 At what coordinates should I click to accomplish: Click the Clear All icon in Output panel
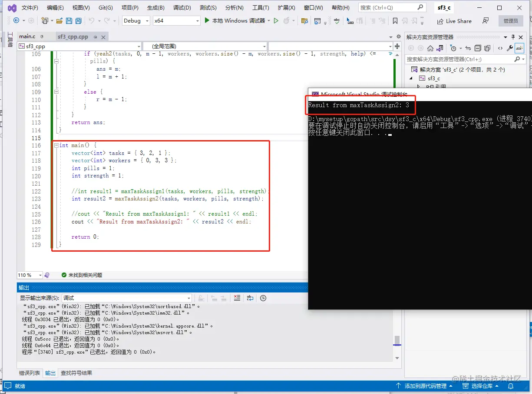click(237, 298)
